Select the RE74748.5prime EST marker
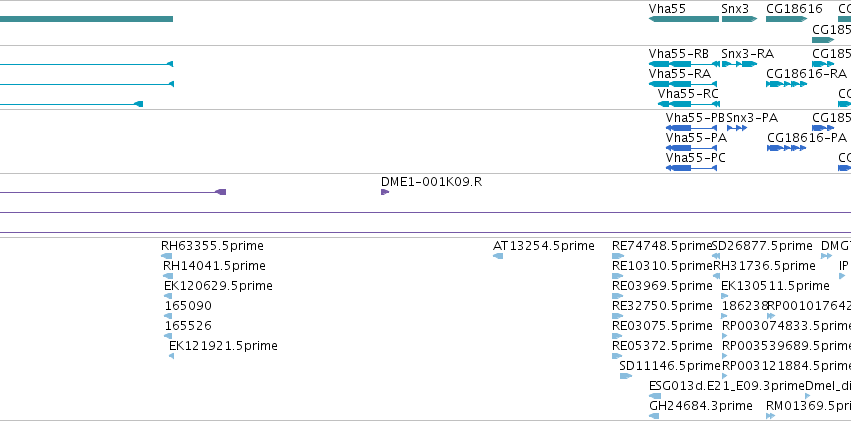851x421 pixels. 618,256
